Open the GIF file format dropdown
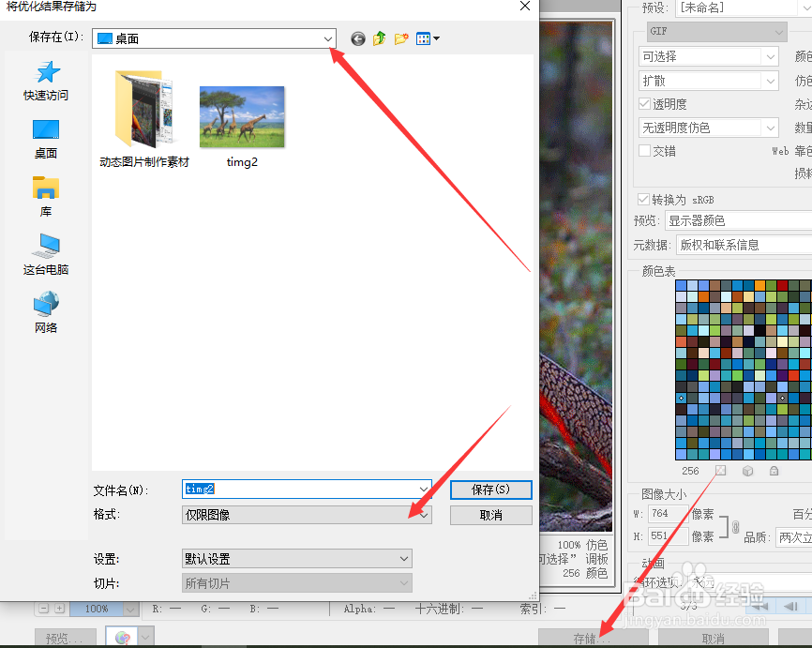 716,31
